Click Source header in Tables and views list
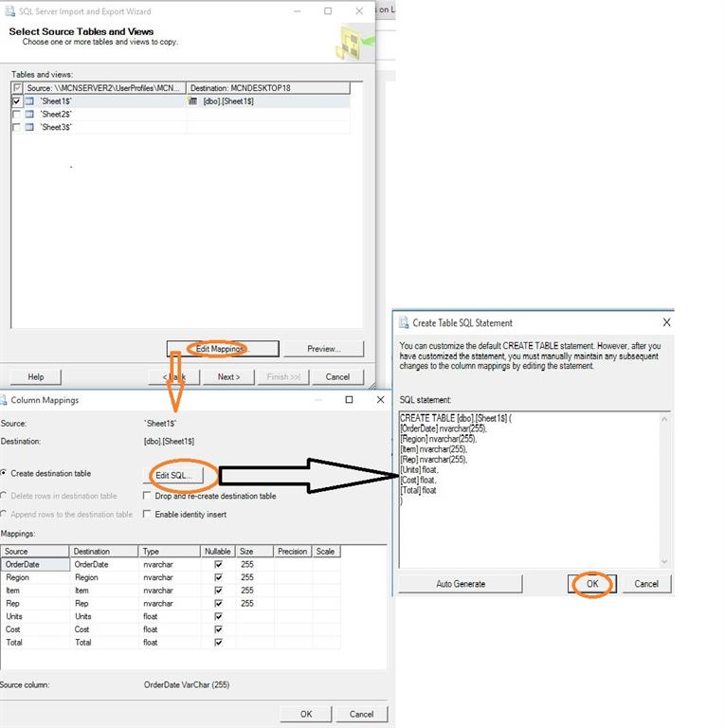The image size is (725, 728). 104,88
